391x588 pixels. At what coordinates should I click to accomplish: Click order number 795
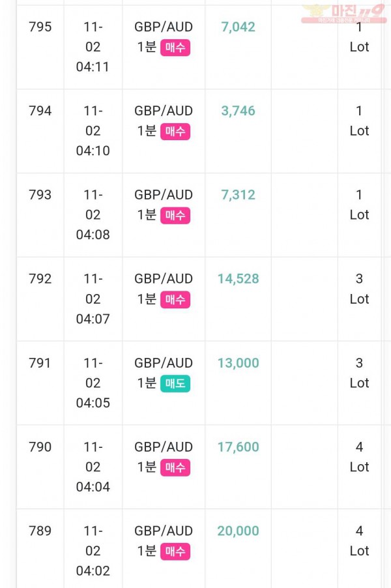pyautogui.click(x=40, y=27)
